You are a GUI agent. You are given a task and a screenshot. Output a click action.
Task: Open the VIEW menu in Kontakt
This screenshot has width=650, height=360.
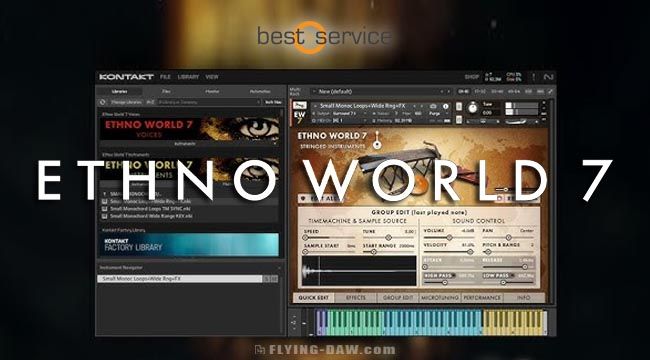point(212,77)
